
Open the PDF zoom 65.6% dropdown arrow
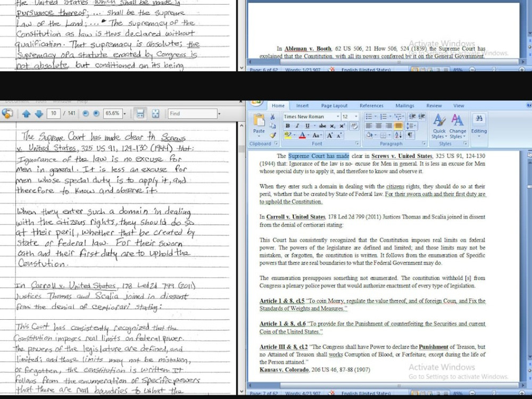pos(124,114)
